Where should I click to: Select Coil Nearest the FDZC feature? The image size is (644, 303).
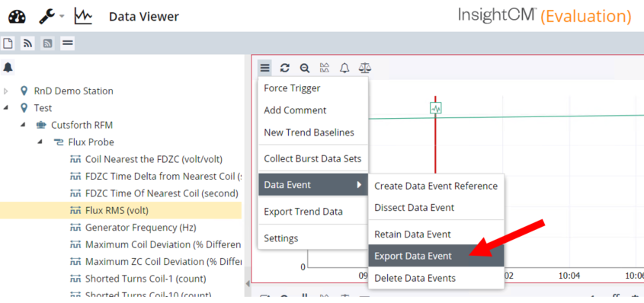coord(154,159)
